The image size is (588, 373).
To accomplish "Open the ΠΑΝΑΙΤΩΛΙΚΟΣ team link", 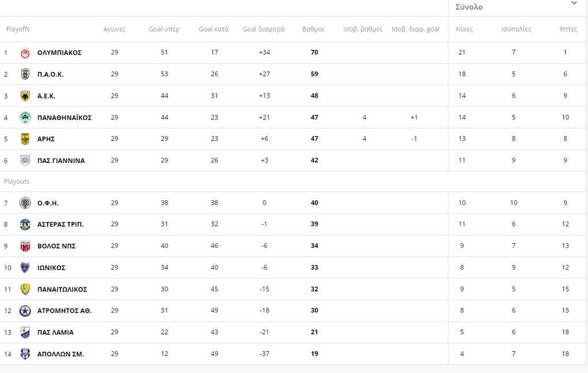I will coord(62,289).
